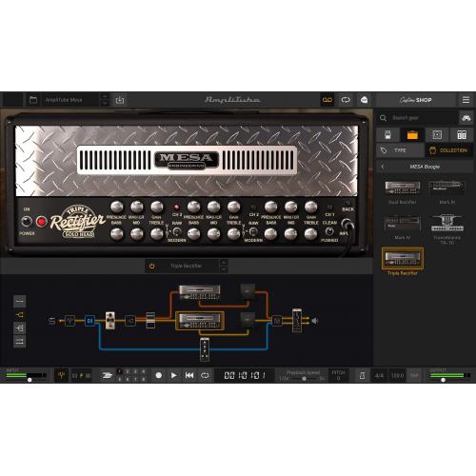Viewport: 476px width, 476px height.
Task: Click the channel 1 Gain knob
Action: coord(310,207)
